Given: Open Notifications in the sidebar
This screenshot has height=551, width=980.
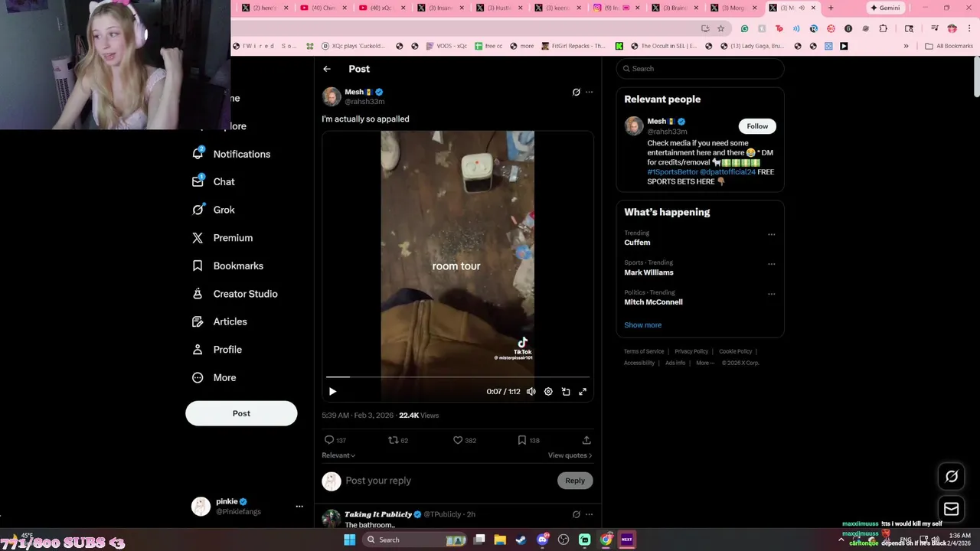Looking at the screenshot, I should pos(231,154).
